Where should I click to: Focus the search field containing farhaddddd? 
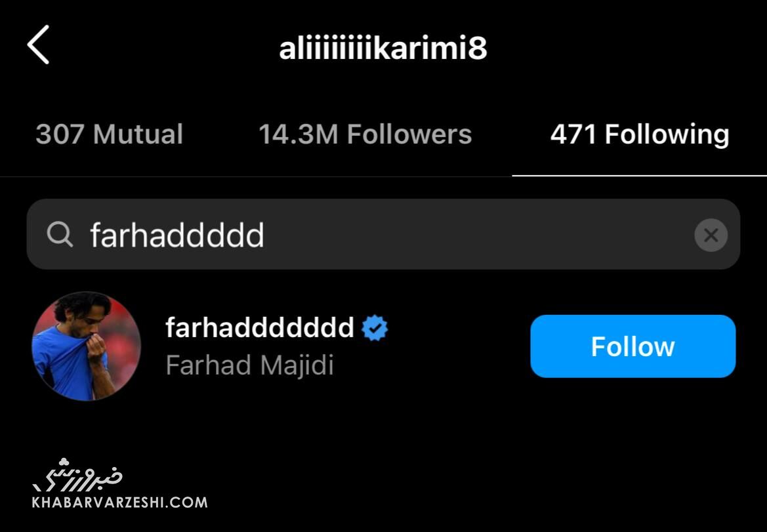383,234
